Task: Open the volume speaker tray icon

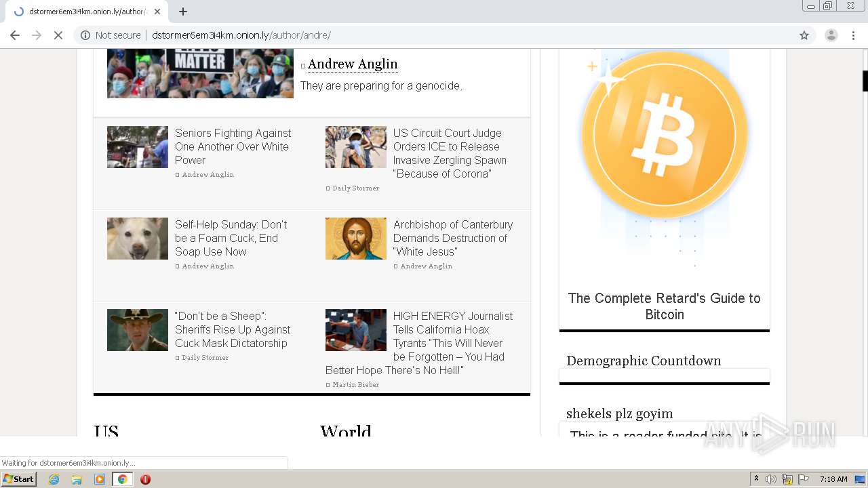Action: pyautogui.click(x=771, y=479)
